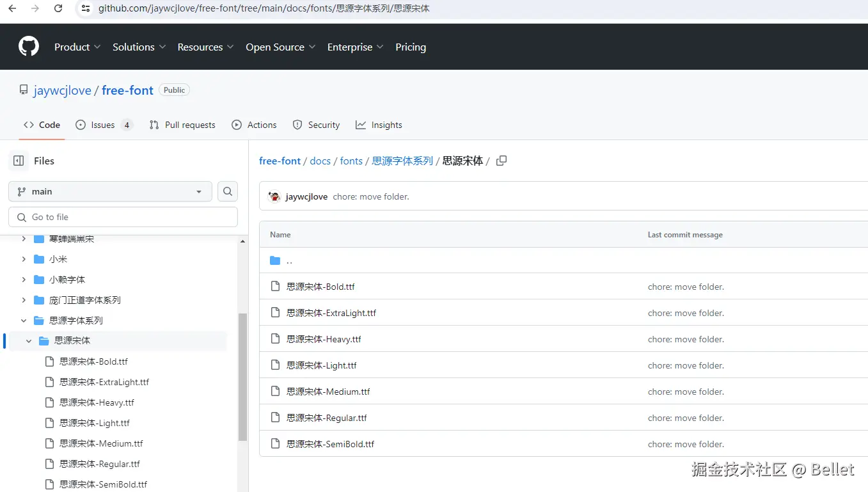The width and height of the screenshot is (868, 492).
Task: Click the 庞门正道字体系列 folder icon
Action: point(39,300)
